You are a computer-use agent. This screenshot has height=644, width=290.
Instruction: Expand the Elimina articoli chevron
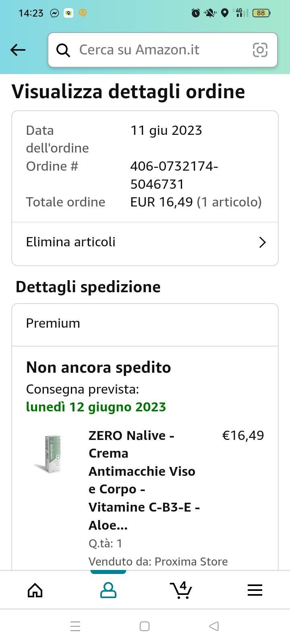click(262, 242)
